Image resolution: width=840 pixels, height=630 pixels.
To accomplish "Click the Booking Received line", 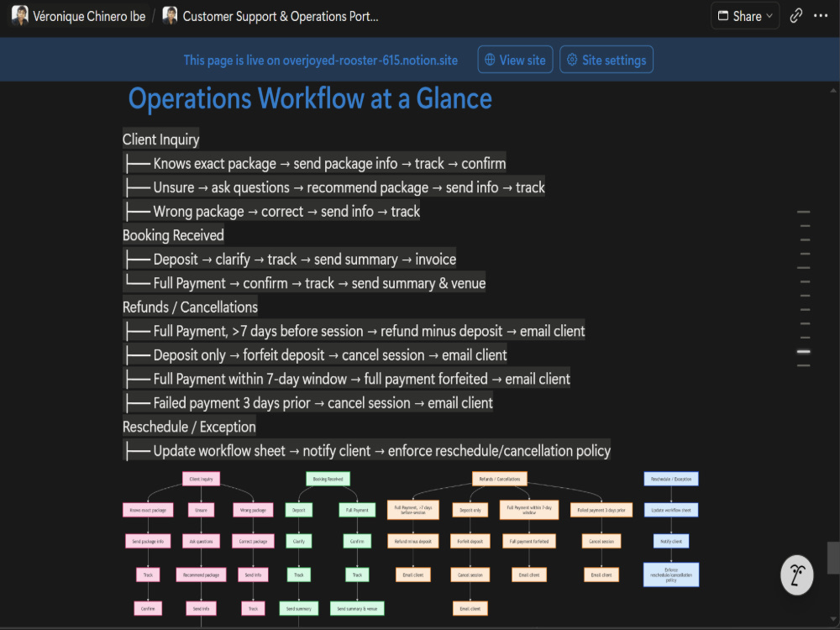I will [173, 235].
